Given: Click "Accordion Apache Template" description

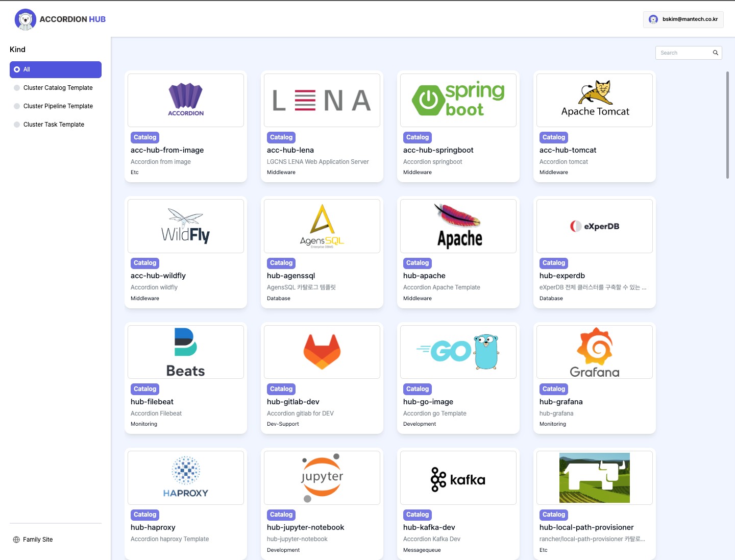Looking at the screenshot, I should (x=442, y=287).
